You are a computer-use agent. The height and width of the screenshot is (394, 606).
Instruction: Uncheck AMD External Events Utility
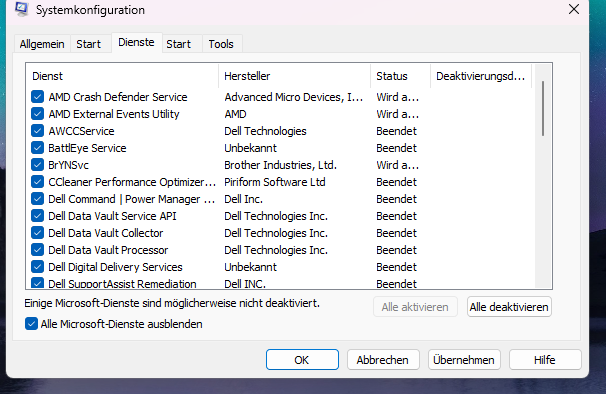[x=37, y=114]
